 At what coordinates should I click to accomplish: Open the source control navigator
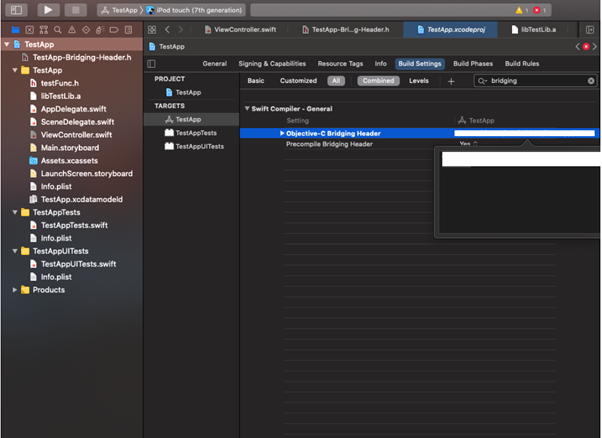click(x=30, y=30)
